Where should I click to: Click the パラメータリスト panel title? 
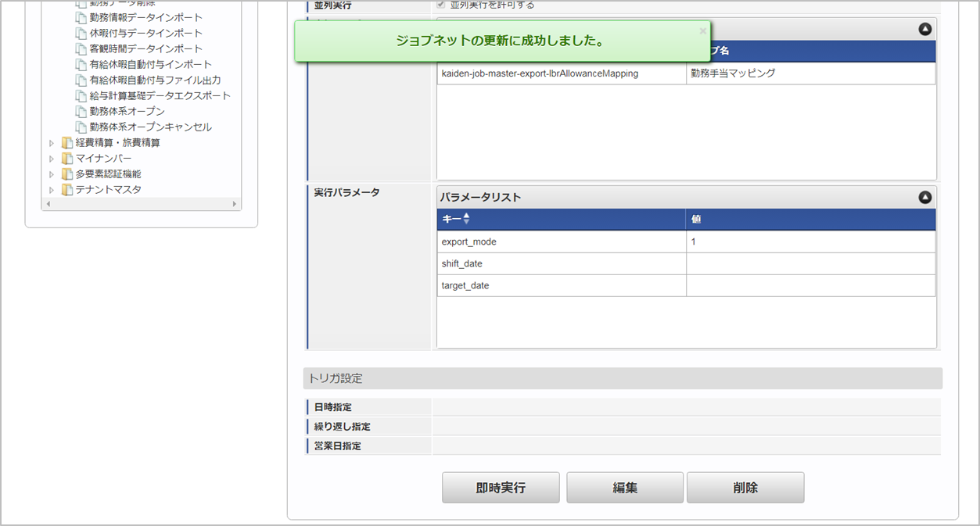coord(480,198)
